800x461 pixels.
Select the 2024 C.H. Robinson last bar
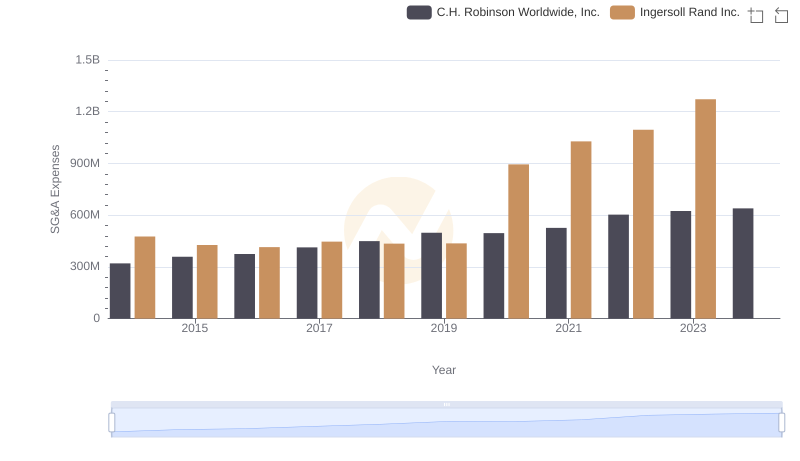pyautogui.click(x=743, y=264)
